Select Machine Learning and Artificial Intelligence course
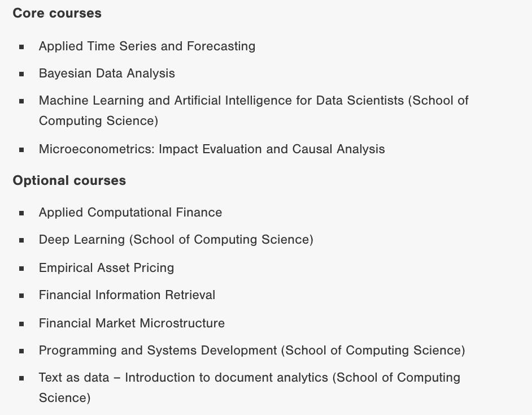Image resolution: width=532 pixels, height=415 pixels. point(254,111)
